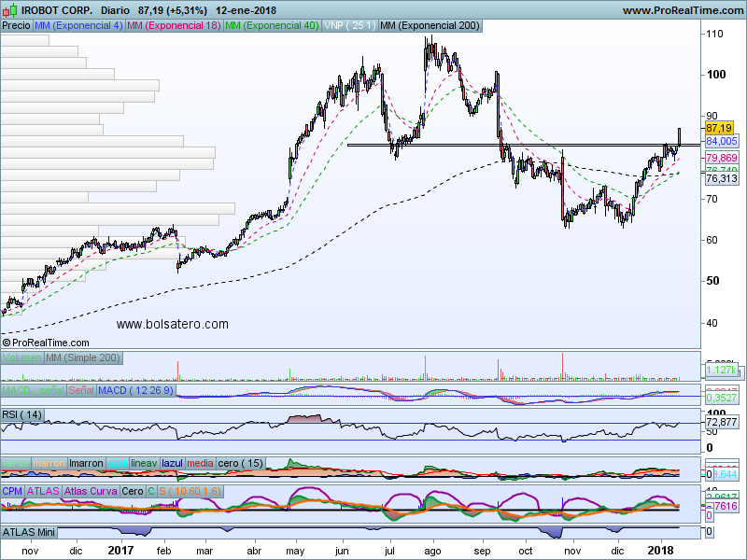The height and width of the screenshot is (560, 747).
Task: Click the CPM indicator label
Action: [12, 491]
